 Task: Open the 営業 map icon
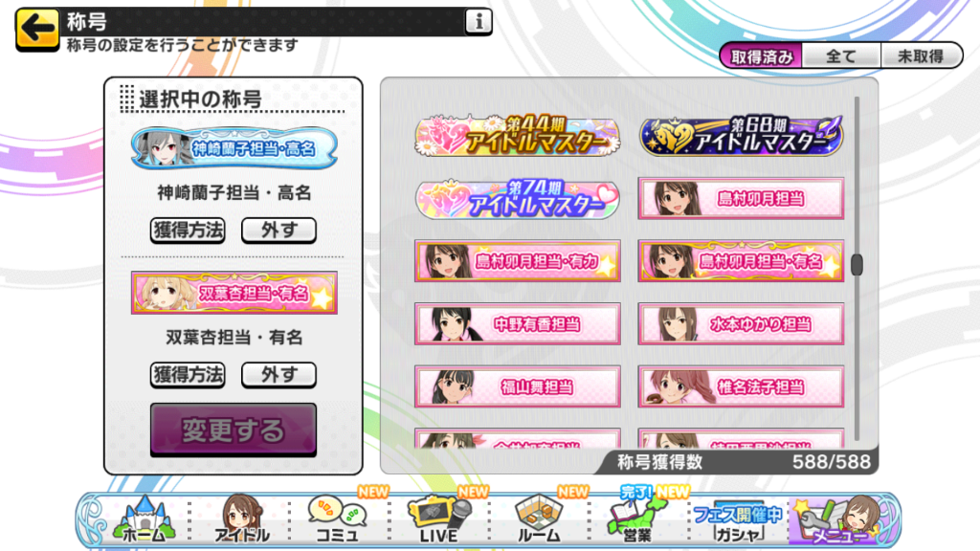637,519
